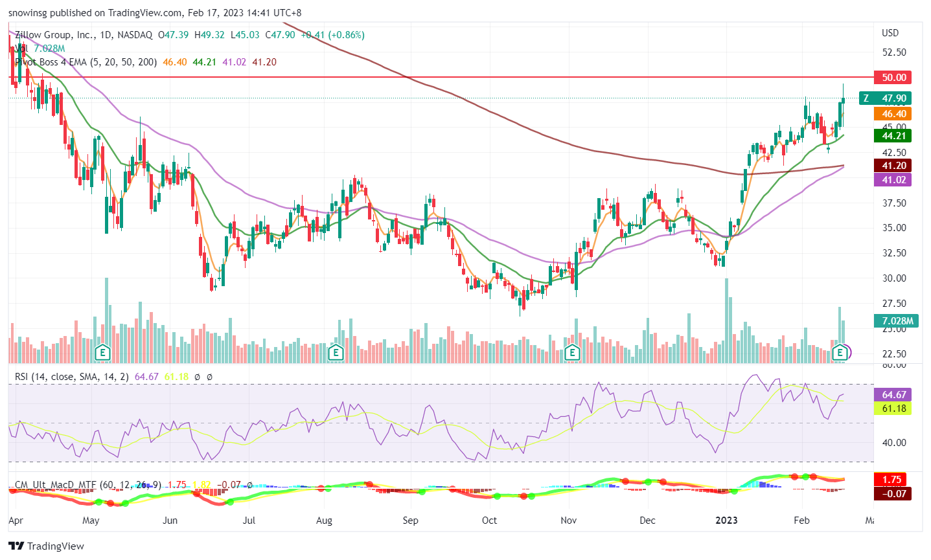This screenshot has height=560, width=931.
Task: Click the close value C47.90 in legend
Action: 280,35
